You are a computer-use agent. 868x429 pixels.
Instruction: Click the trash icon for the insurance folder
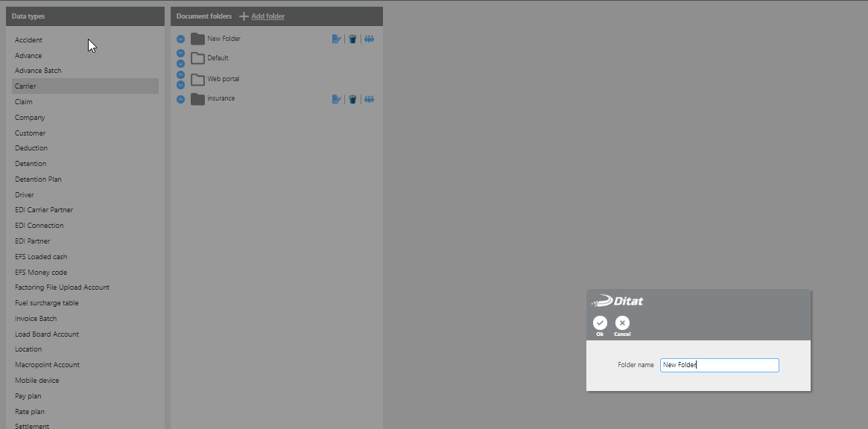coord(352,99)
